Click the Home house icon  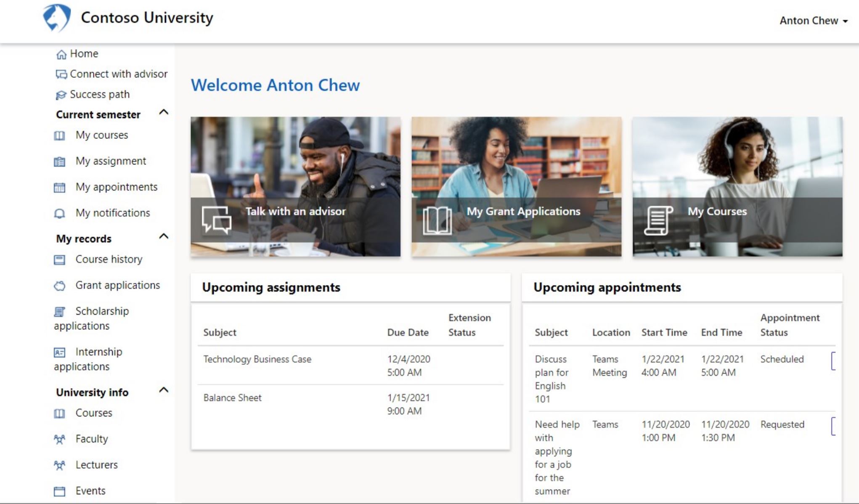coord(61,54)
